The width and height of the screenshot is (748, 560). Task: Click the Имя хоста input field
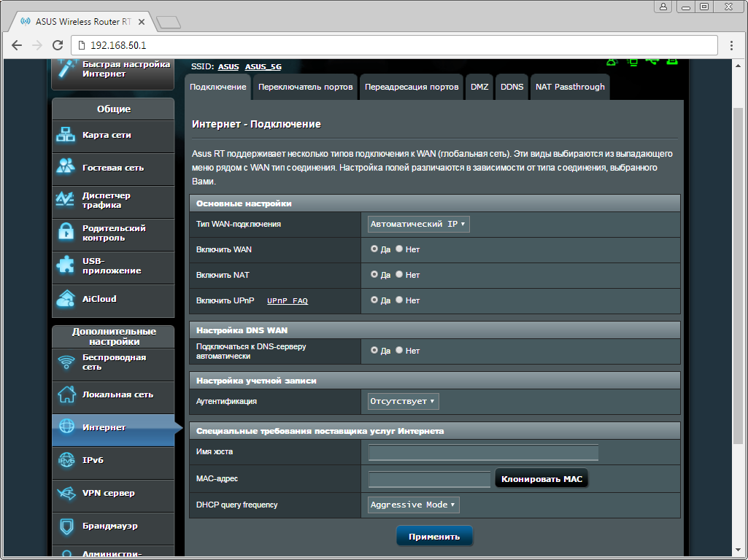click(483, 452)
